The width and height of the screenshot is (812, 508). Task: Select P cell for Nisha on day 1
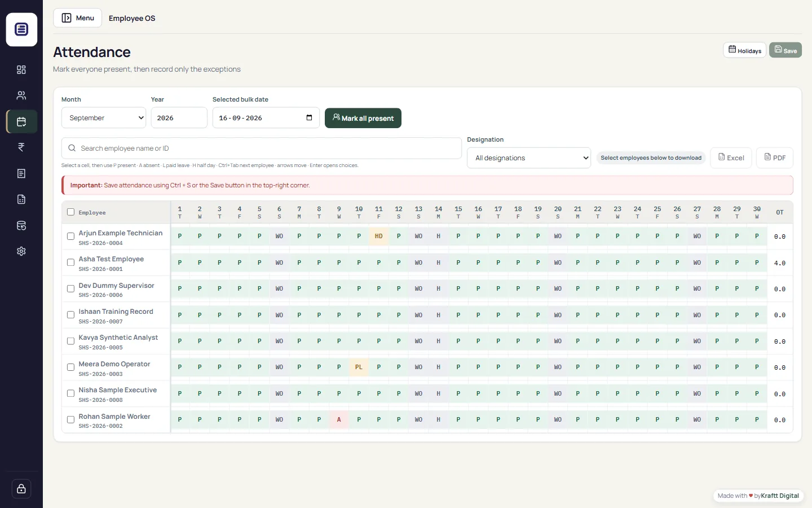coord(180,393)
